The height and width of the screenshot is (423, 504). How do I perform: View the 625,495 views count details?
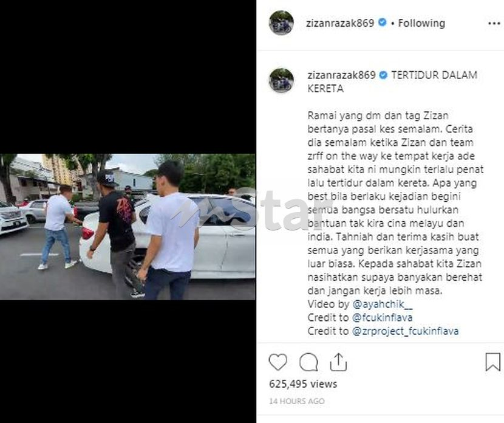pyautogui.click(x=303, y=383)
